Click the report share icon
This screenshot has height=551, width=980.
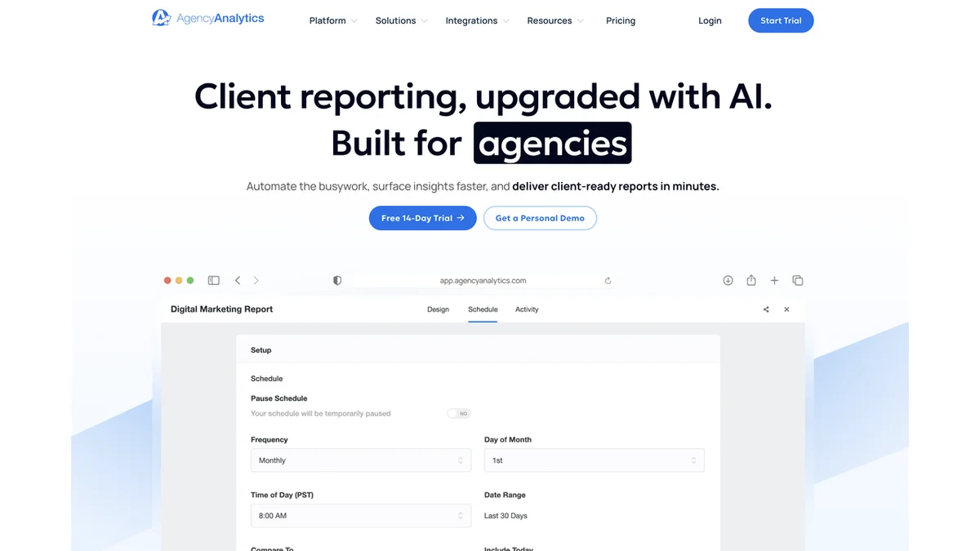coord(766,309)
